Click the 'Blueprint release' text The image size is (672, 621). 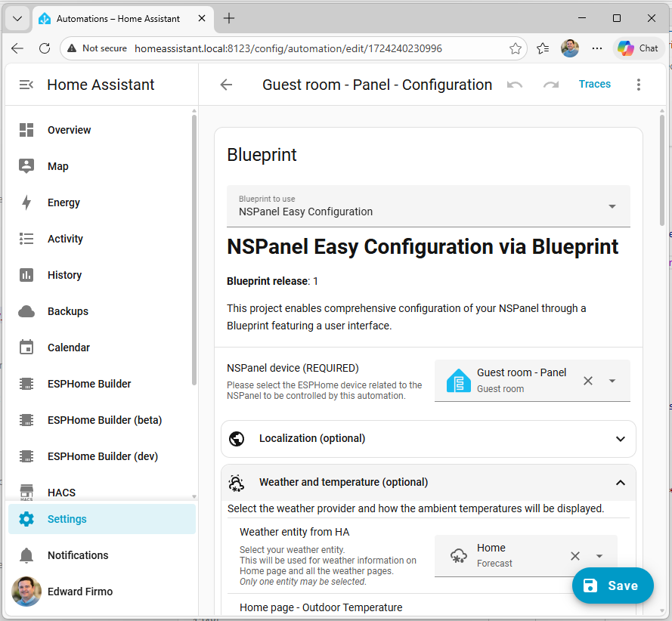click(268, 281)
